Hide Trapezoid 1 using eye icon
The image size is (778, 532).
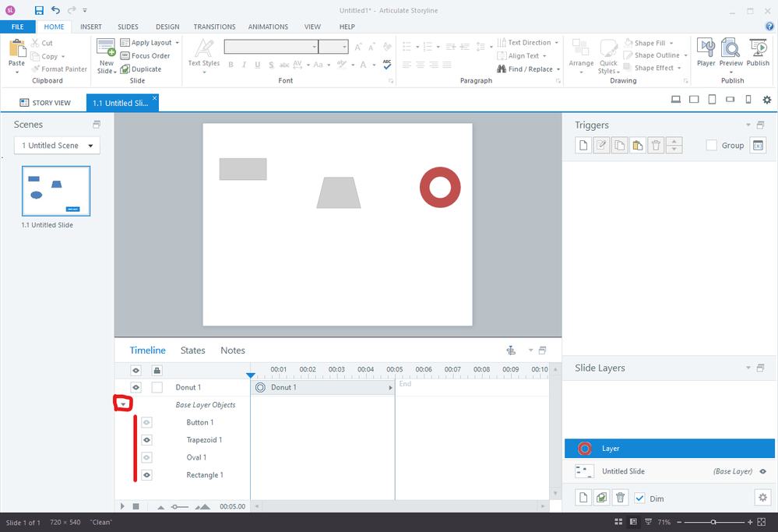click(x=146, y=440)
